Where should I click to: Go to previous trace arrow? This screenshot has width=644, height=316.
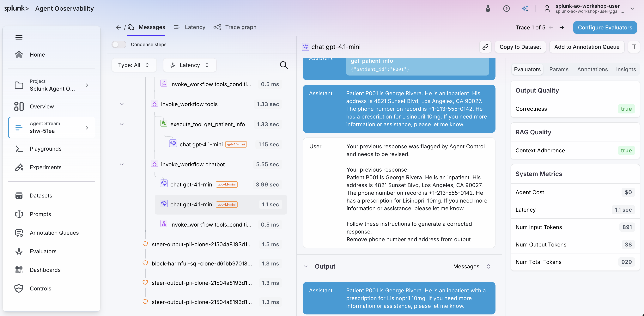551,27
